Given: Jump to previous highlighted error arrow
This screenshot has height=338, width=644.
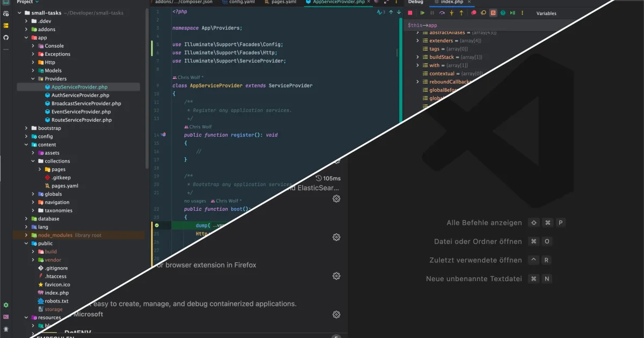Looking at the screenshot, I should [x=391, y=12].
